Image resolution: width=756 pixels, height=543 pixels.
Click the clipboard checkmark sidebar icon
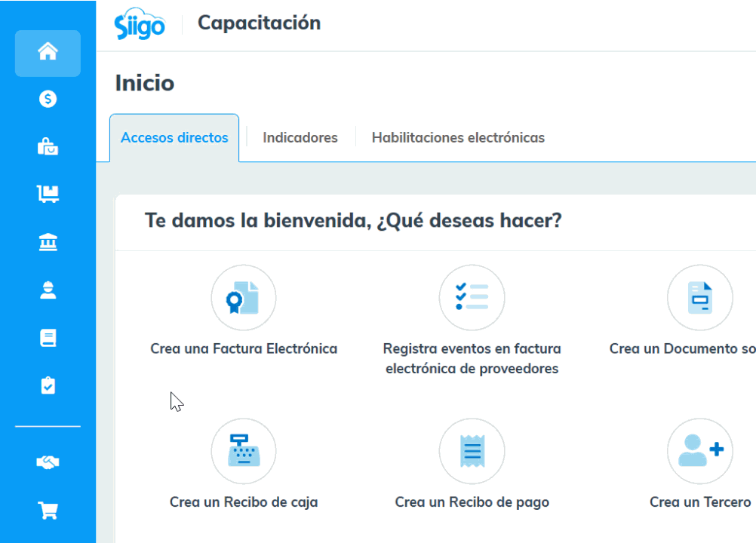coord(48,385)
